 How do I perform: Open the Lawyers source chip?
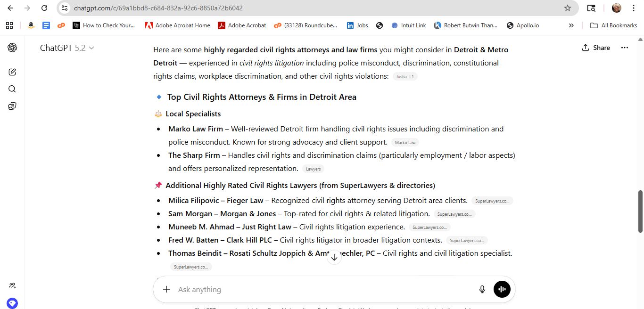[313, 169]
